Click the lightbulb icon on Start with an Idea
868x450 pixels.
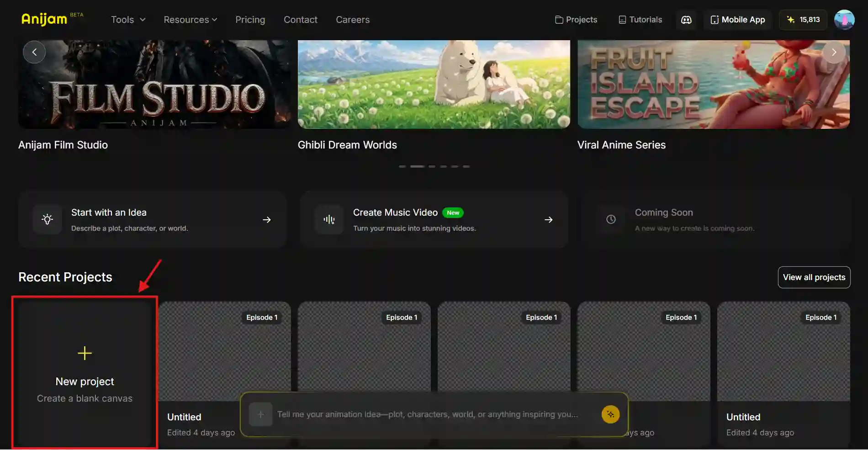point(48,220)
